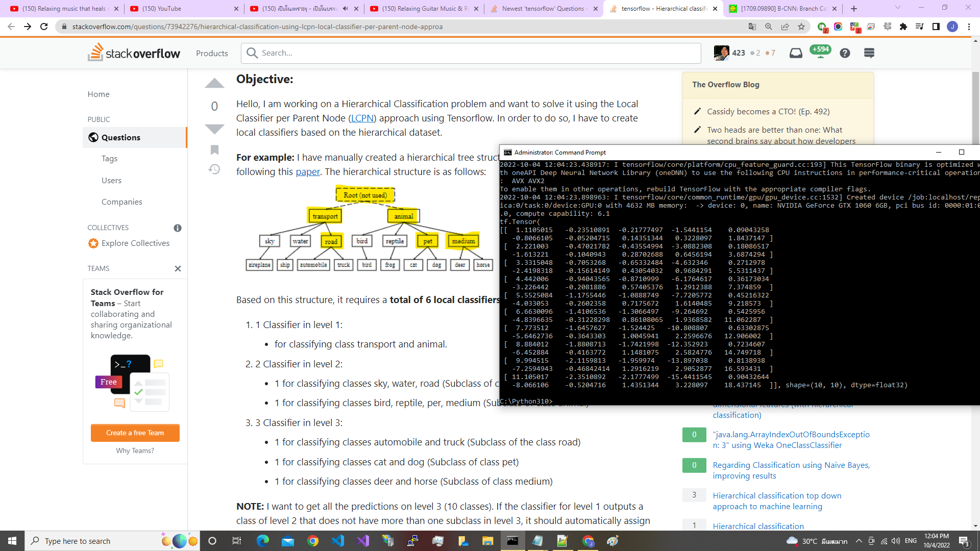Click the Collectives info icon

(178, 228)
